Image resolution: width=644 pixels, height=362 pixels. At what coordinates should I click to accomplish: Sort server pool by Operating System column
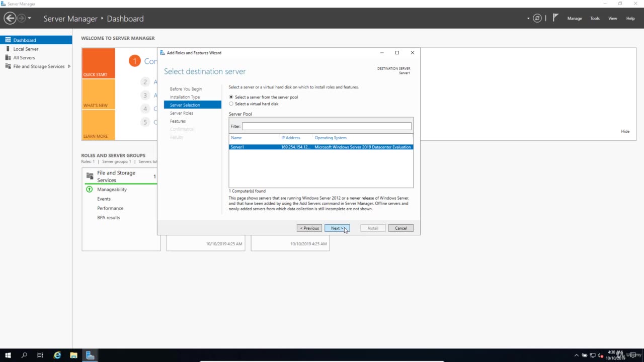[331, 138]
